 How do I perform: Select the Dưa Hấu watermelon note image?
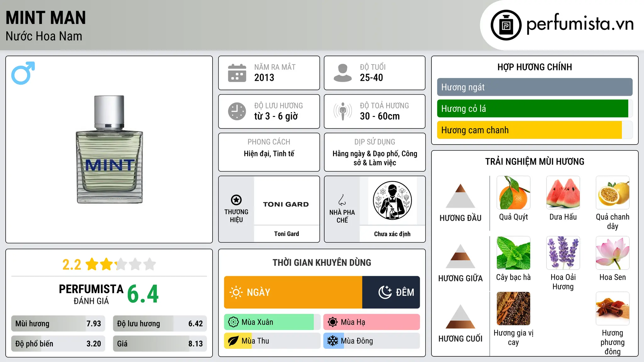563,193
